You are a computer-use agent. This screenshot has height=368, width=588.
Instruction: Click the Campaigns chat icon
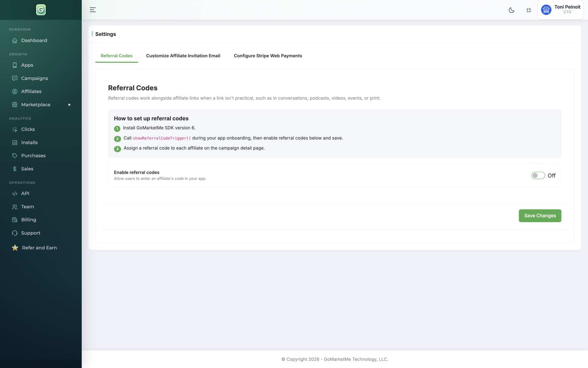pyautogui.click(x=15, y=78)
